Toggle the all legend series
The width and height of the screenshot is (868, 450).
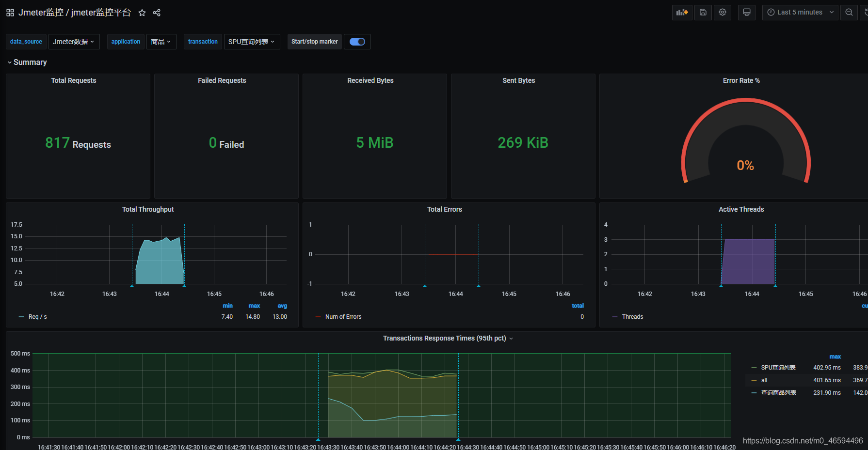764,380
